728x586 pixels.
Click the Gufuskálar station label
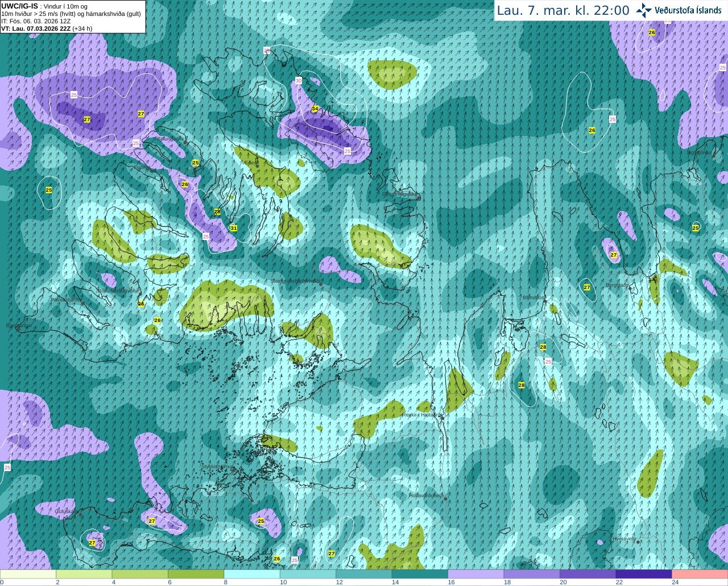65,511
